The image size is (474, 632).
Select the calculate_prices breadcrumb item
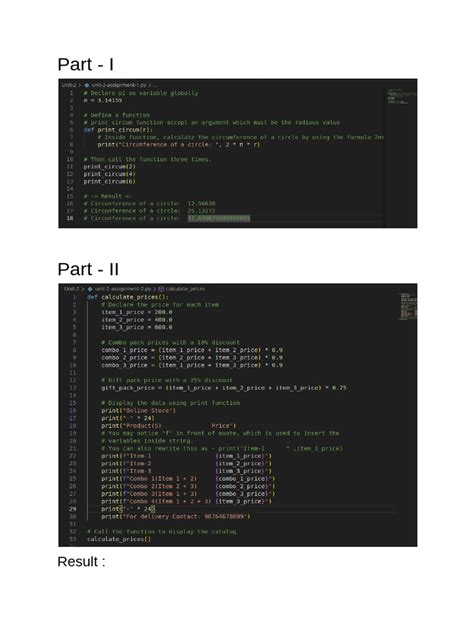(185, 289)
